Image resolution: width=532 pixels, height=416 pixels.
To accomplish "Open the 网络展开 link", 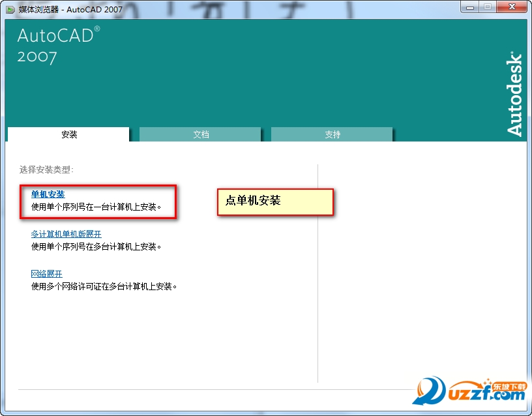I will click(x=46, y=274).
